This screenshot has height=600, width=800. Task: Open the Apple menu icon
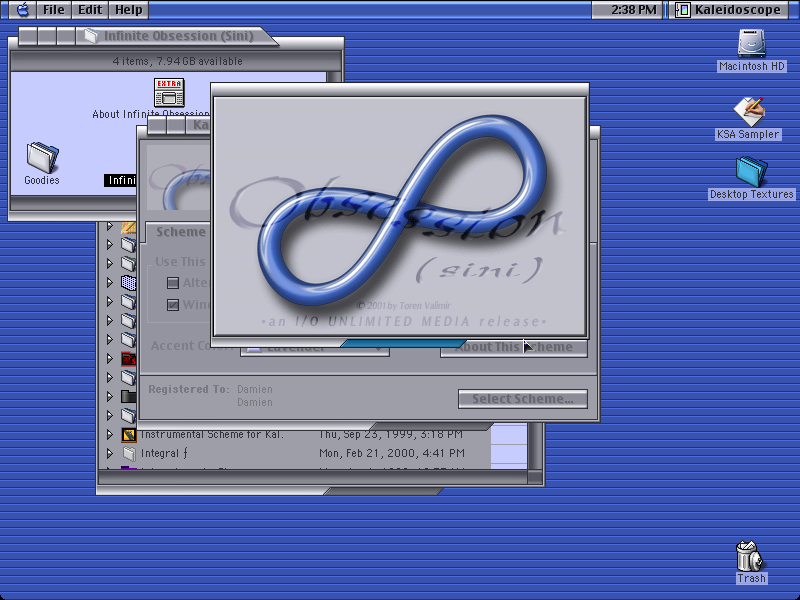coord(23,10)
